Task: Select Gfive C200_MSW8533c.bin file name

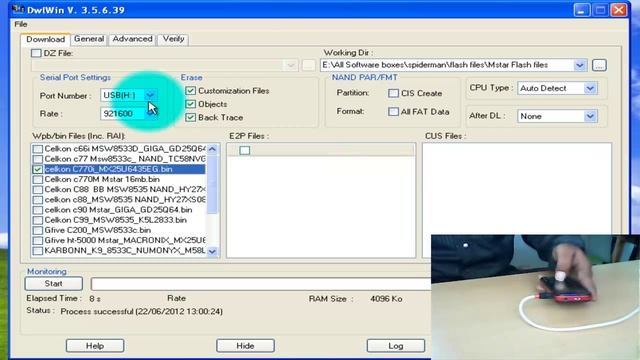Action: click(98, 231)
